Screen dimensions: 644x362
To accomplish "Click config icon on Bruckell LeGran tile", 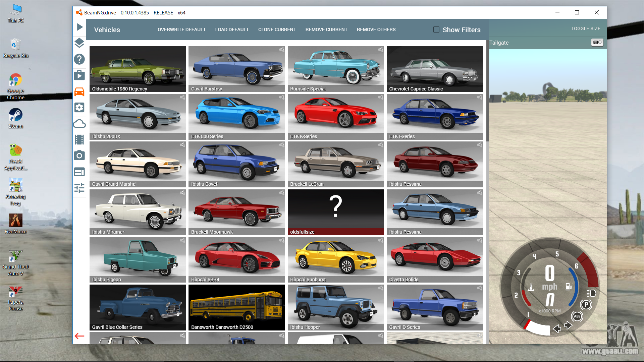I will click(381, 145).
